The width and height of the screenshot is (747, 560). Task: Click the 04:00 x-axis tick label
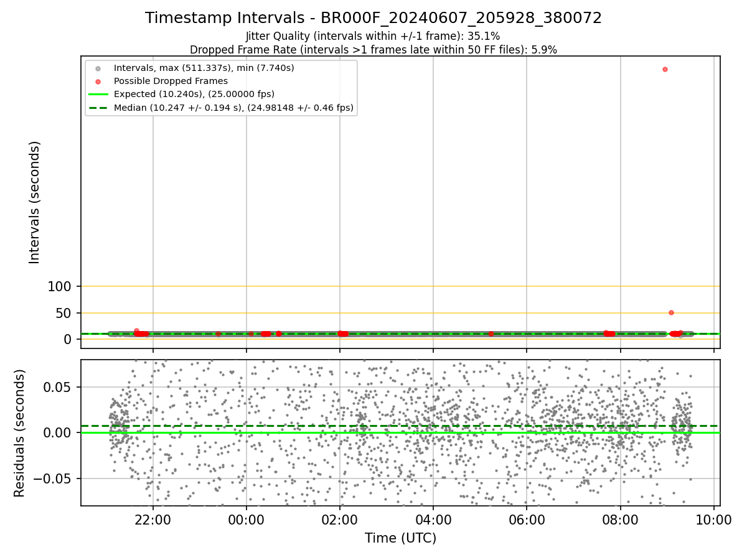[x=433, y=520]
